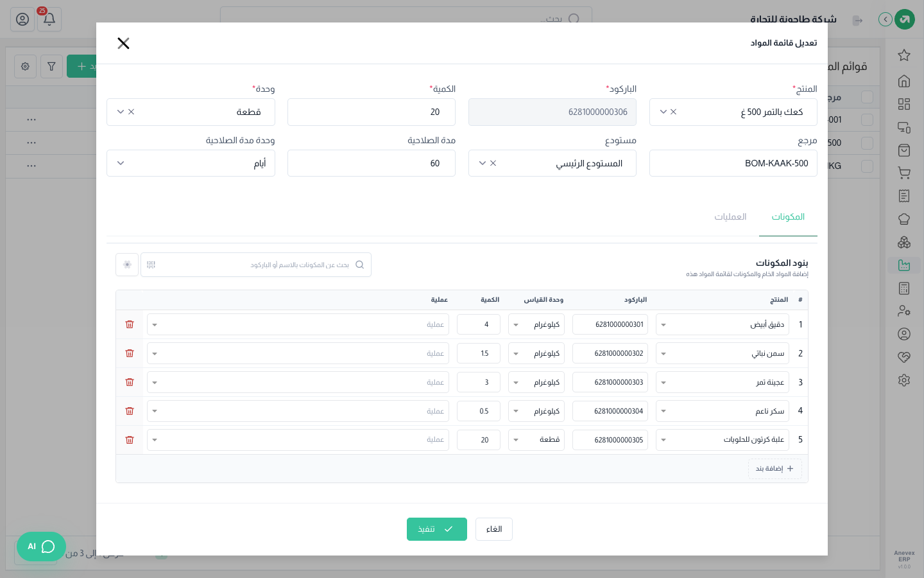Delete the عجينة تمر component row

pyautogui.click(x=130, y=382)
